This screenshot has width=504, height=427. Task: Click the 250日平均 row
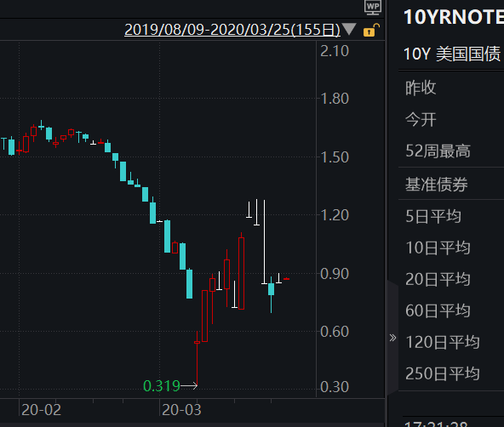pos(451,373)
